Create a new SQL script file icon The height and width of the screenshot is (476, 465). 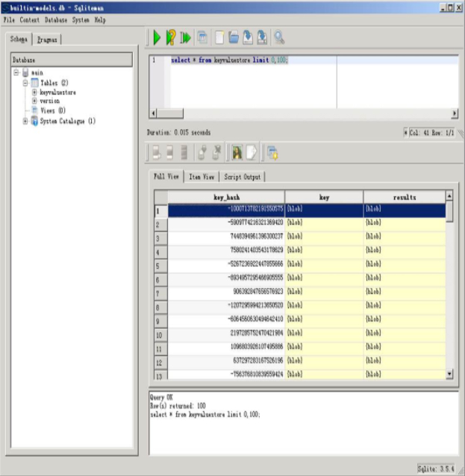(219, 37)
